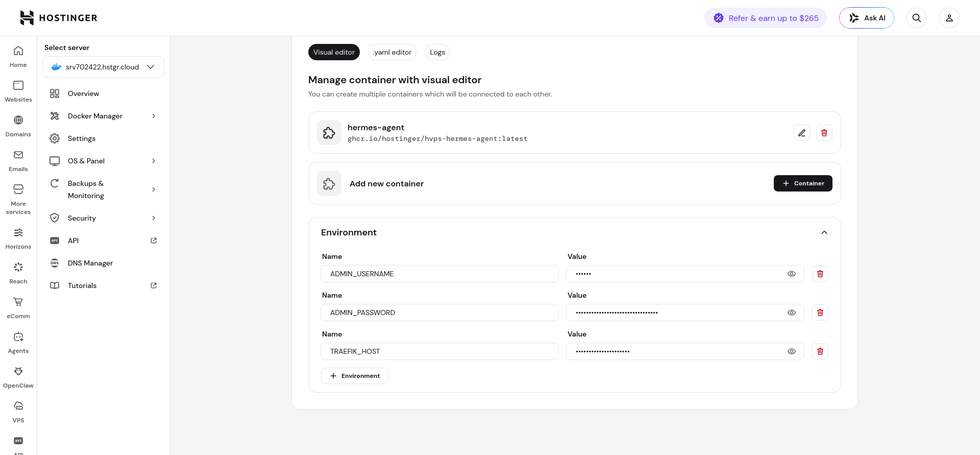
Task: Click the ADMIN_USERNAME name field
Action: 439,274
